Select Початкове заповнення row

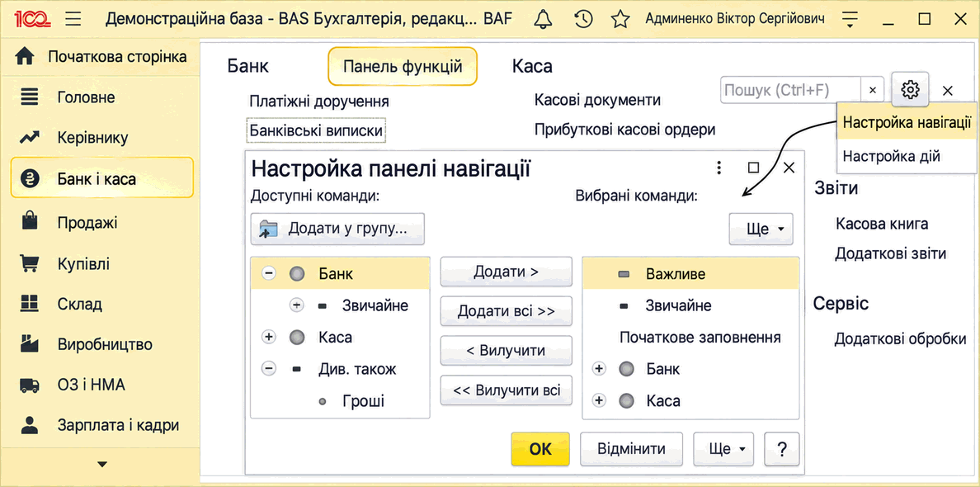(x=690, y=338)
